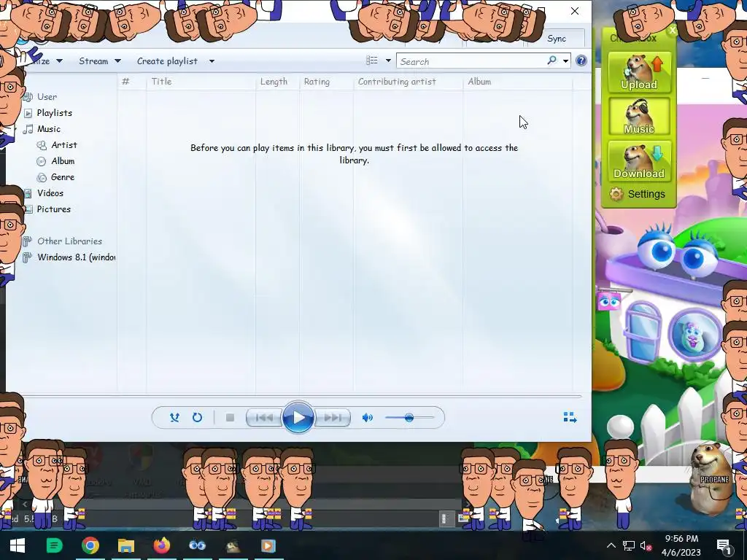This screenshot has width=747, height=560.
Task: Click the Artist icon in the sidebar
Action: (42, 145)
